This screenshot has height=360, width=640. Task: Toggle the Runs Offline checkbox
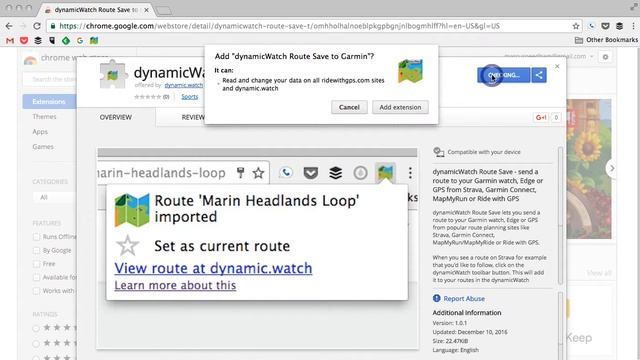[36, 237]
